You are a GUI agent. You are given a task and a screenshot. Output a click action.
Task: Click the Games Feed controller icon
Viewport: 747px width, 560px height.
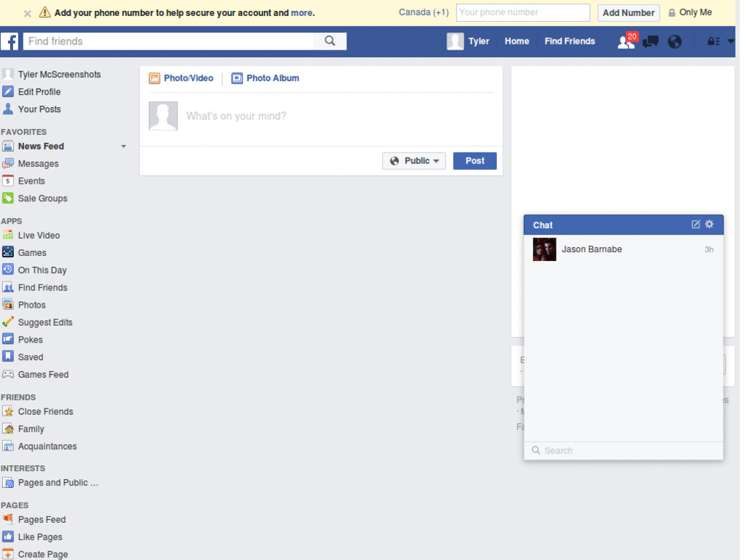click(7, 374)
